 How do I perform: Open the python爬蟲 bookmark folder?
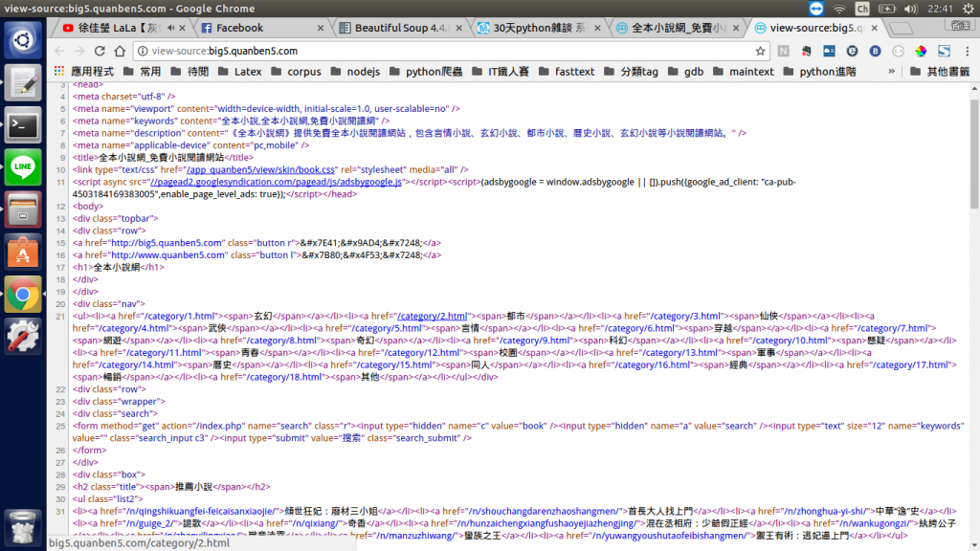[426, 71]
